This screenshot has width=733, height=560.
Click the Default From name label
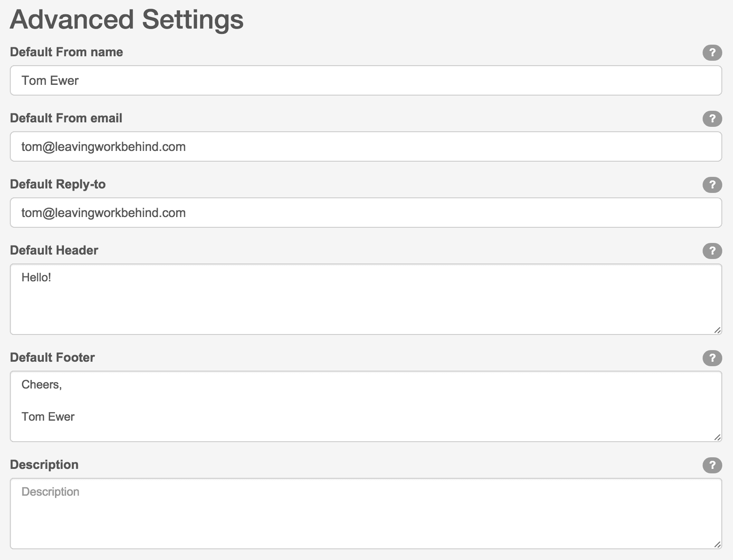66,52
